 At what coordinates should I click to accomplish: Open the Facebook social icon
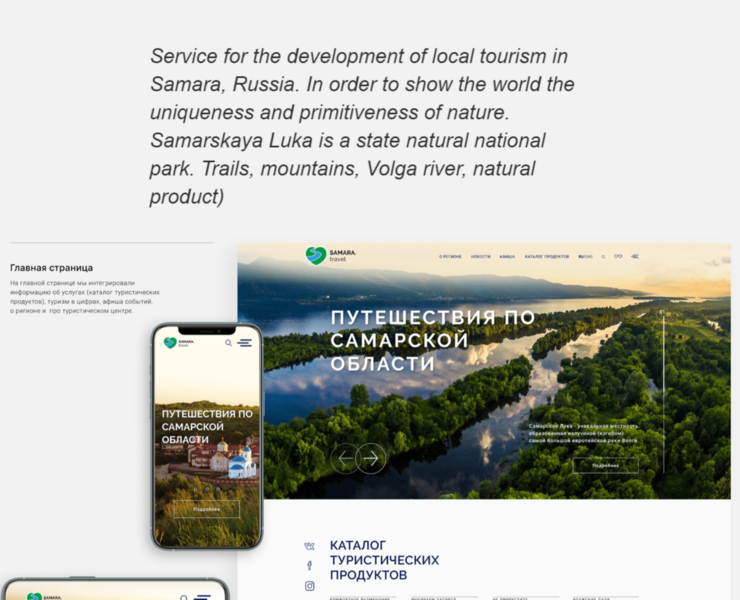point(310,565)
